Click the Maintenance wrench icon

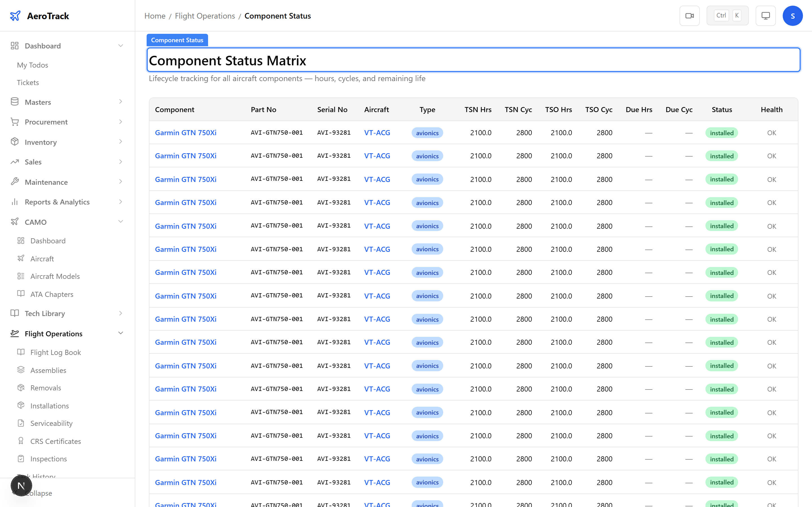[14, 182]
